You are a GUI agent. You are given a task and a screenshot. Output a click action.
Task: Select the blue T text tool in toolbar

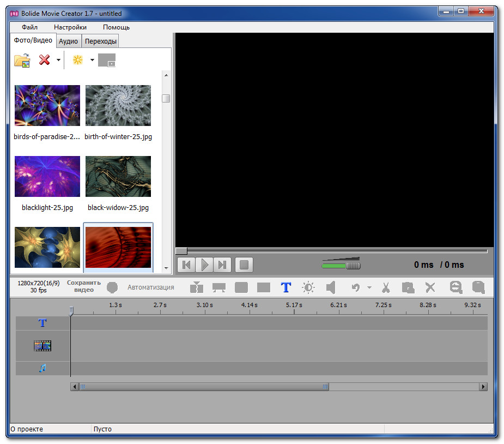(x=286, y=287)
